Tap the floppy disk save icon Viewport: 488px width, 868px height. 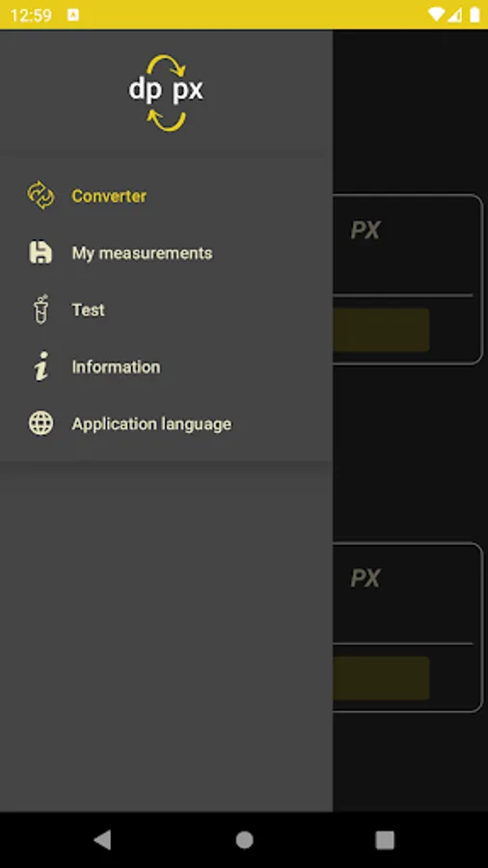(41, 253)
